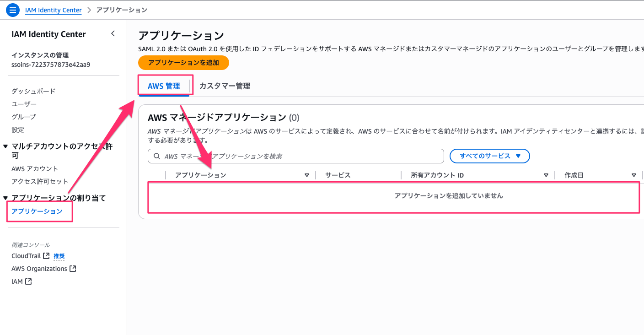Click the アプリケーションを追加 button

click(183, 63)
